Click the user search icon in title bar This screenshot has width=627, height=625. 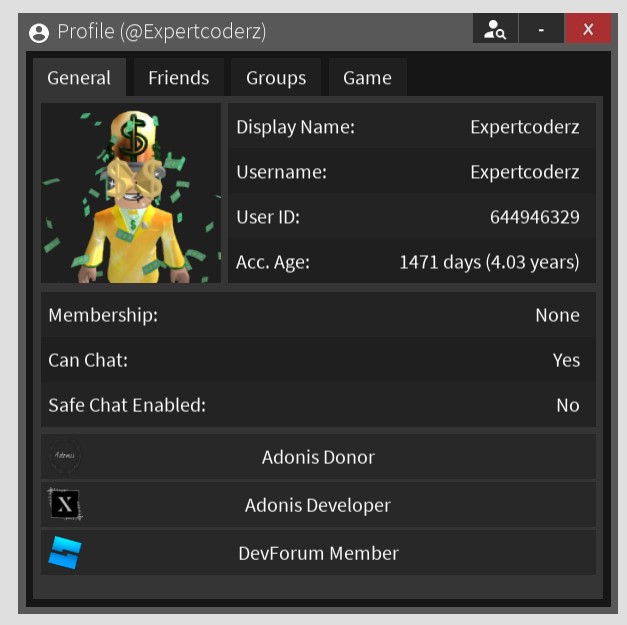coord(495,29)
